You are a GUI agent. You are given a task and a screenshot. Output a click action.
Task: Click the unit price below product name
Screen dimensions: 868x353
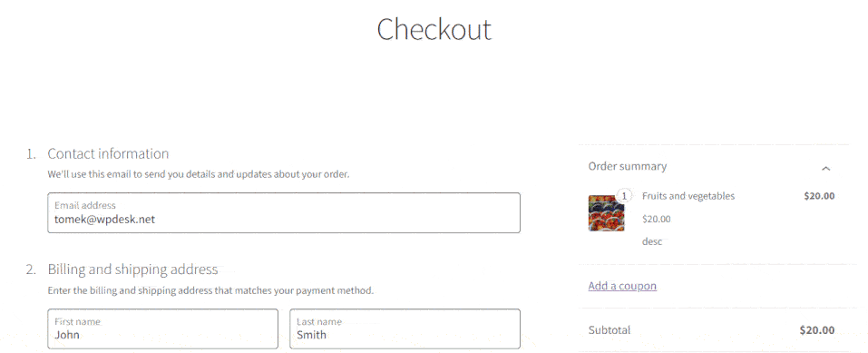(x=656, y=219)
